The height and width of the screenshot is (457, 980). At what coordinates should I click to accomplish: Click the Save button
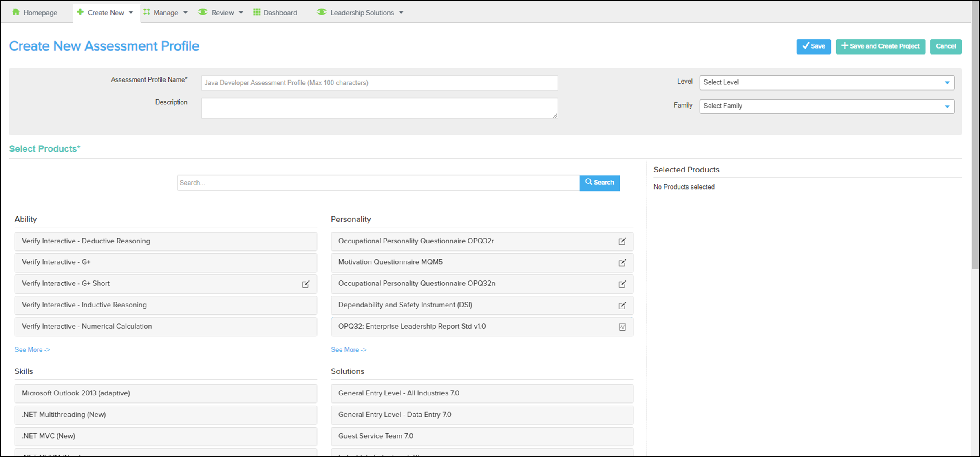click(x=813, y=46)
